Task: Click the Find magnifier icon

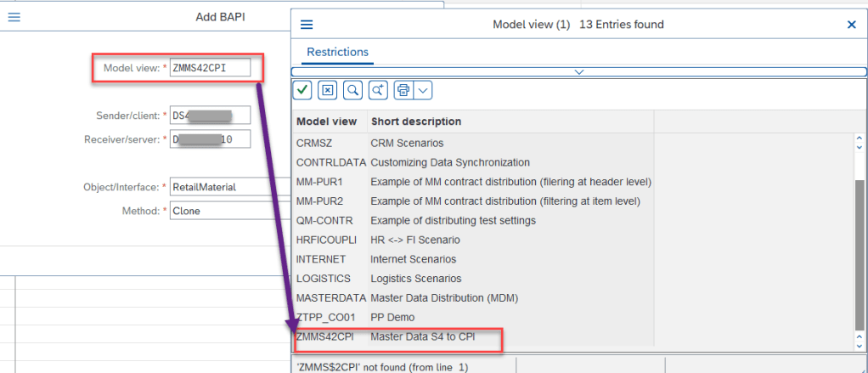Action: [353, 90]
